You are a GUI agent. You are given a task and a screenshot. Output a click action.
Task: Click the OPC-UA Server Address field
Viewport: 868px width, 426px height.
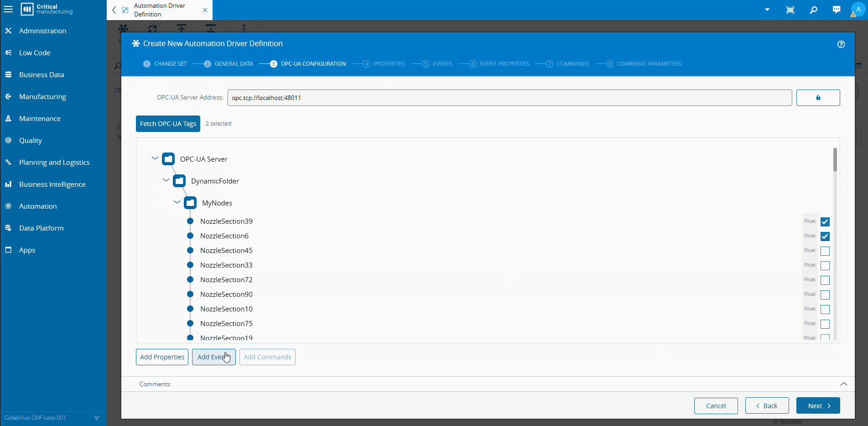(509, 98)
